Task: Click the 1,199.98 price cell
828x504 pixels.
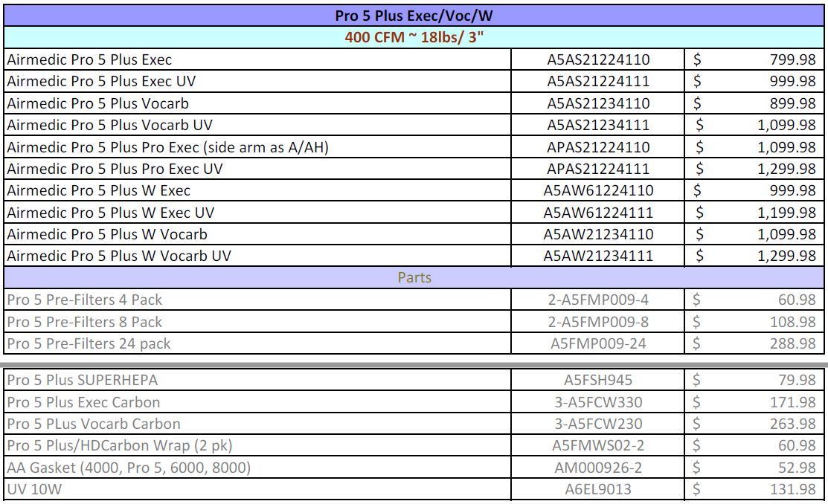Action: 754,213
